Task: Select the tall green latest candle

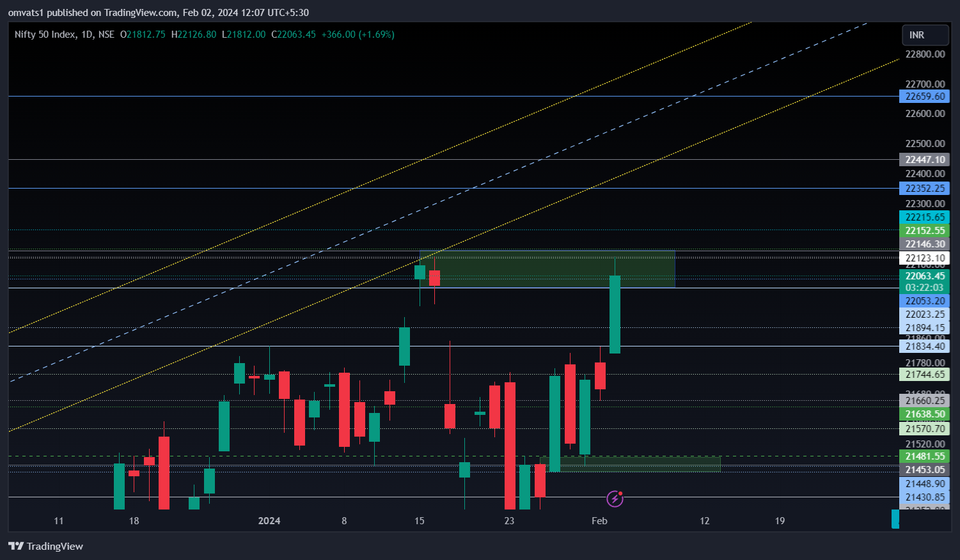Action: coord(615,315)
